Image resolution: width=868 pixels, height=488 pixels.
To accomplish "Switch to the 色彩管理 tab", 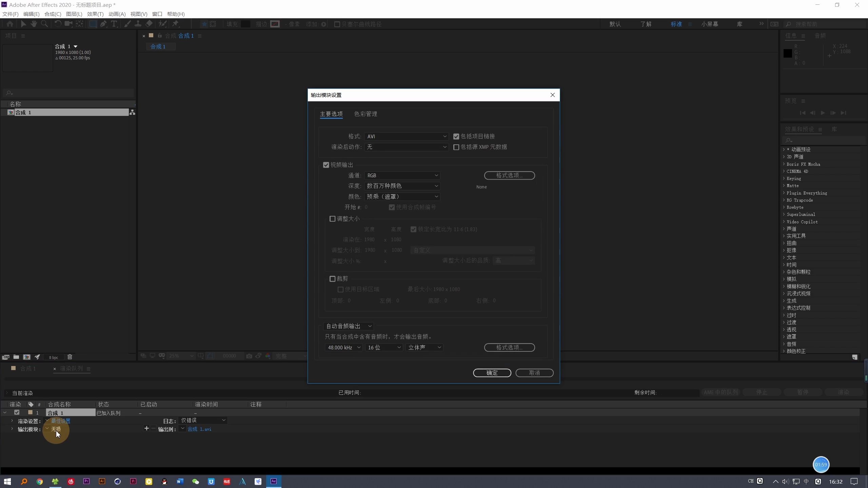I will [x=366, y=114].
